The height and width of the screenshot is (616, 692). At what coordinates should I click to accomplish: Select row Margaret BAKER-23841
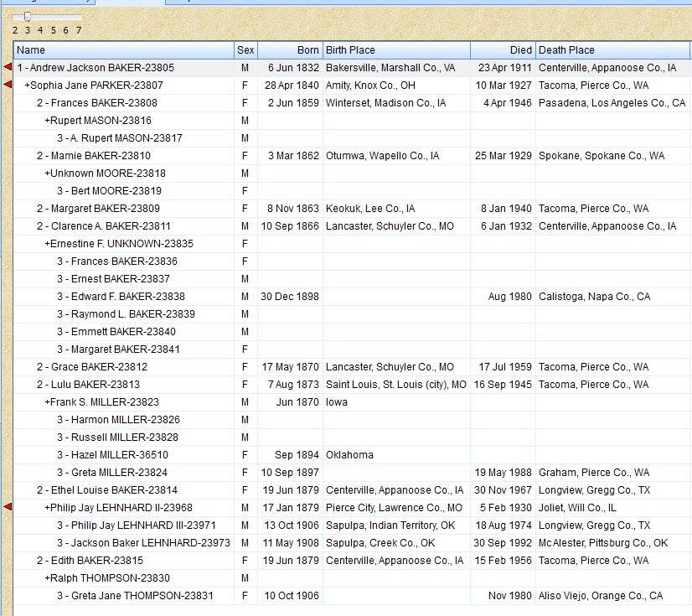pyautogui.click(x=352, y=349)
